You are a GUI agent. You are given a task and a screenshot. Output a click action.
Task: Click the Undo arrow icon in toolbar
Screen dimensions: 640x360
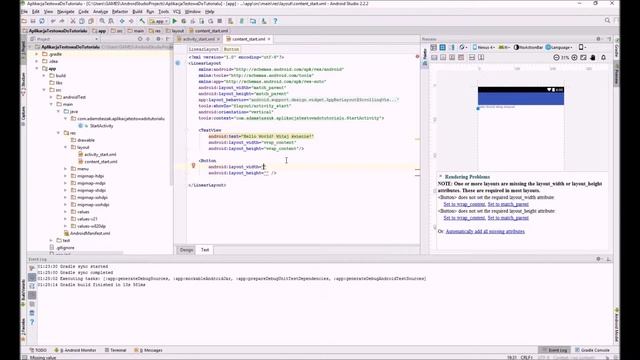[x=53, y=21]
